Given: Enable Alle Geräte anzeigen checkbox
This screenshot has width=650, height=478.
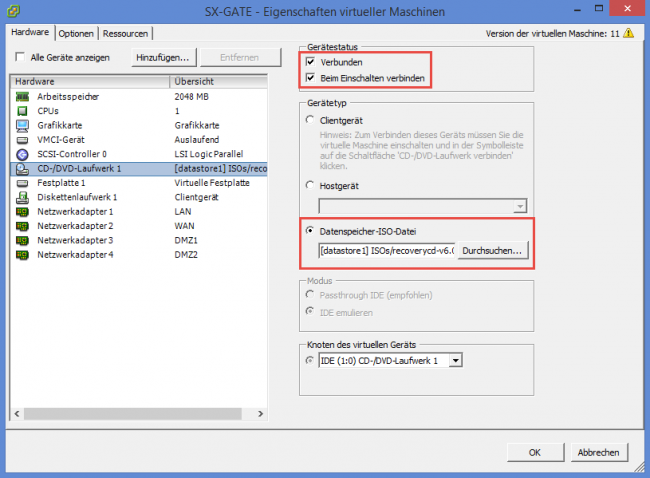Looking at the screenshot, I should tap(20, 58).
